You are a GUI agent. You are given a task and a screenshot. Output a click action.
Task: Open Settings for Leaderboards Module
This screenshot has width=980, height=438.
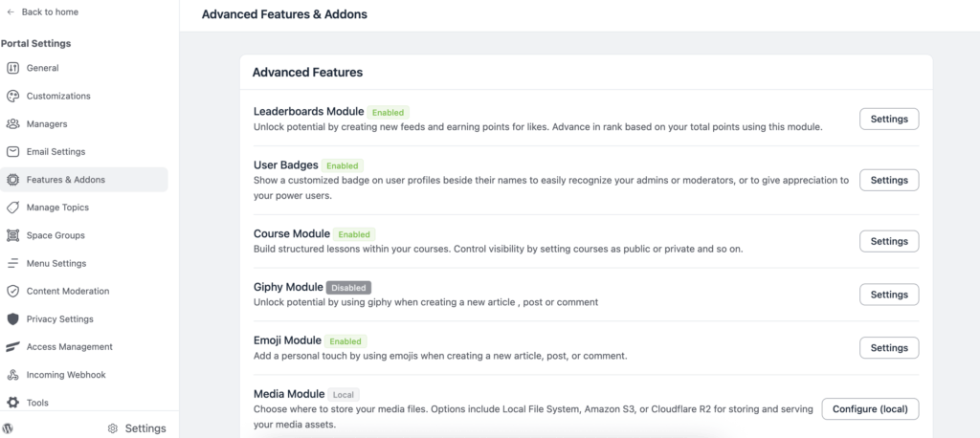889,119
